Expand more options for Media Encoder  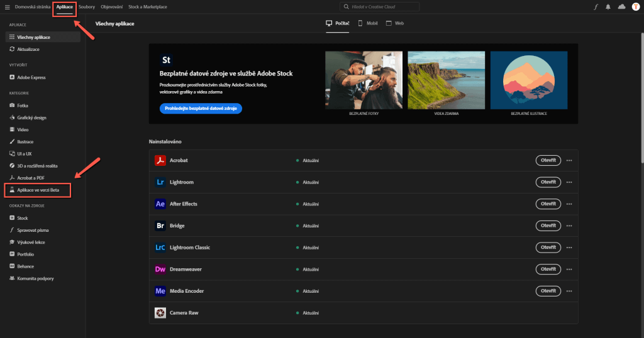pyautogui.click(x=569, y=291)
